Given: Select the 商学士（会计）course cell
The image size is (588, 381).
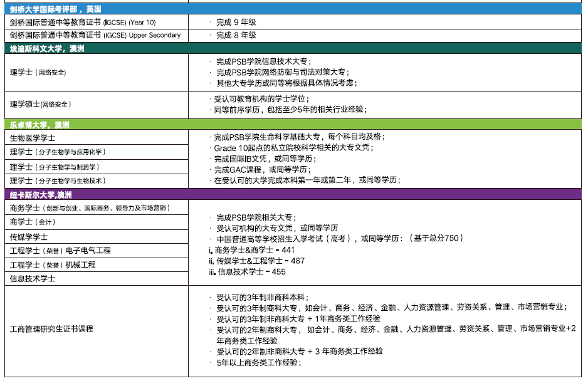Looking at the screenshot, I should point(97,222).
